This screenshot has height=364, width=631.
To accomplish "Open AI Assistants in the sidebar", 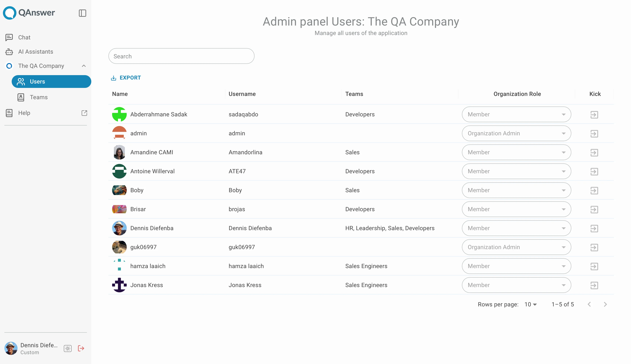I will pyautogui.click(x=36, y=51).
